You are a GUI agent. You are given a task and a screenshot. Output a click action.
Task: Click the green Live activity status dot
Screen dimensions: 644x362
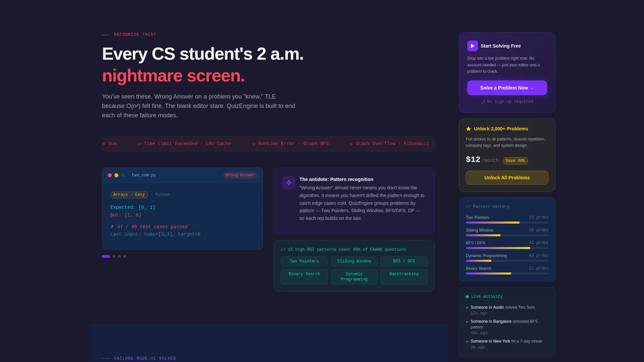[x=467, y=297]
